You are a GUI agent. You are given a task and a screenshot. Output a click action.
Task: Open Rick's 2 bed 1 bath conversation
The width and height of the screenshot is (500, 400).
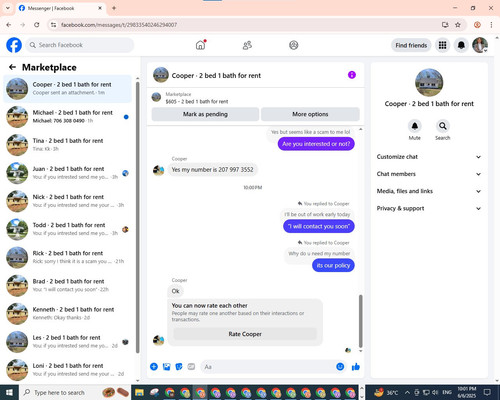(67, 257)
